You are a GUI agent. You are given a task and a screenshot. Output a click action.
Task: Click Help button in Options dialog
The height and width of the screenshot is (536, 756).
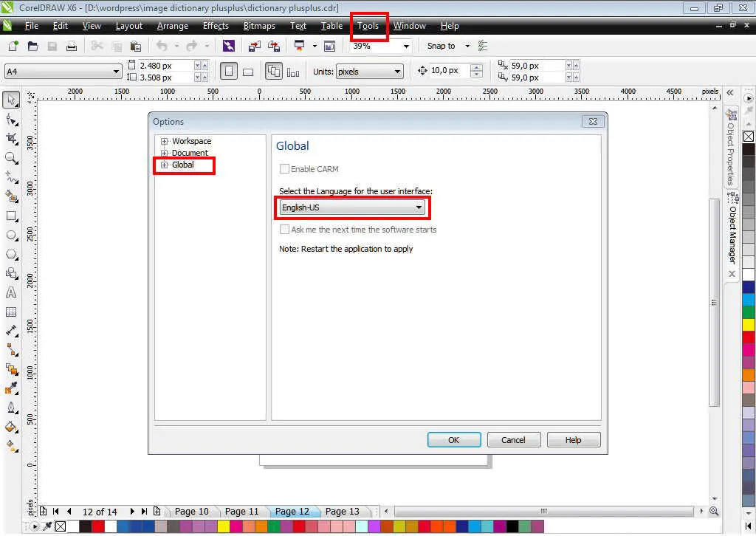[573, 439]
